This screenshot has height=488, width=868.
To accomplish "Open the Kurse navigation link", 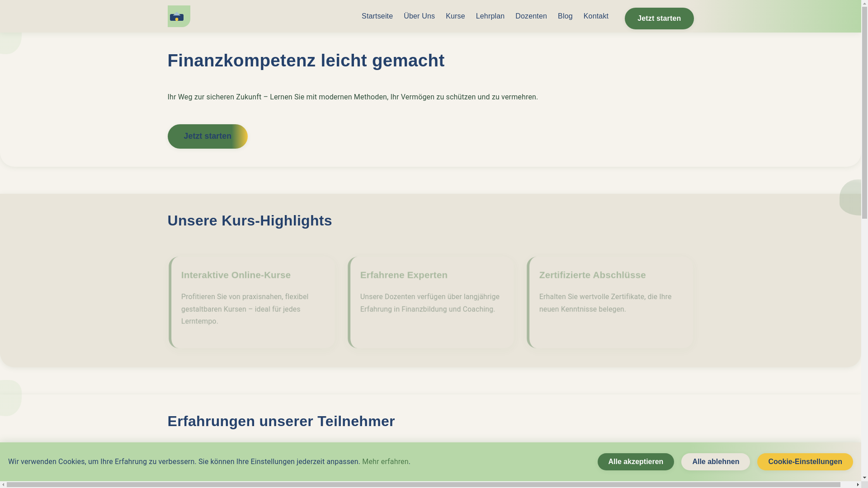I will click(x=455, y=16).
